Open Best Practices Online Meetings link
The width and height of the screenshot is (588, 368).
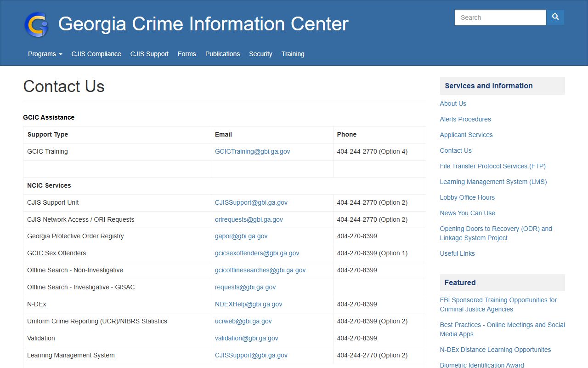click(x=503, y=329)
